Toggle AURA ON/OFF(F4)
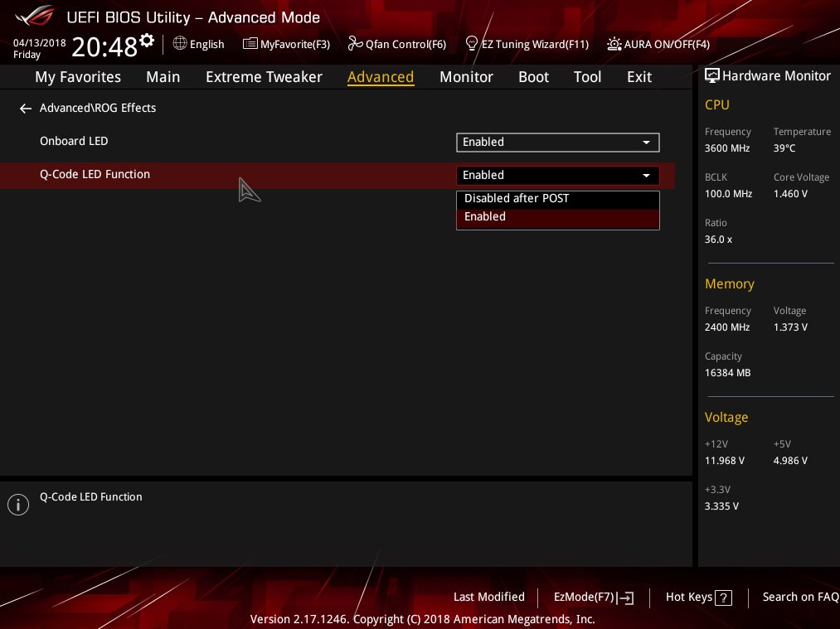840x629 pixels. [667, 45]
